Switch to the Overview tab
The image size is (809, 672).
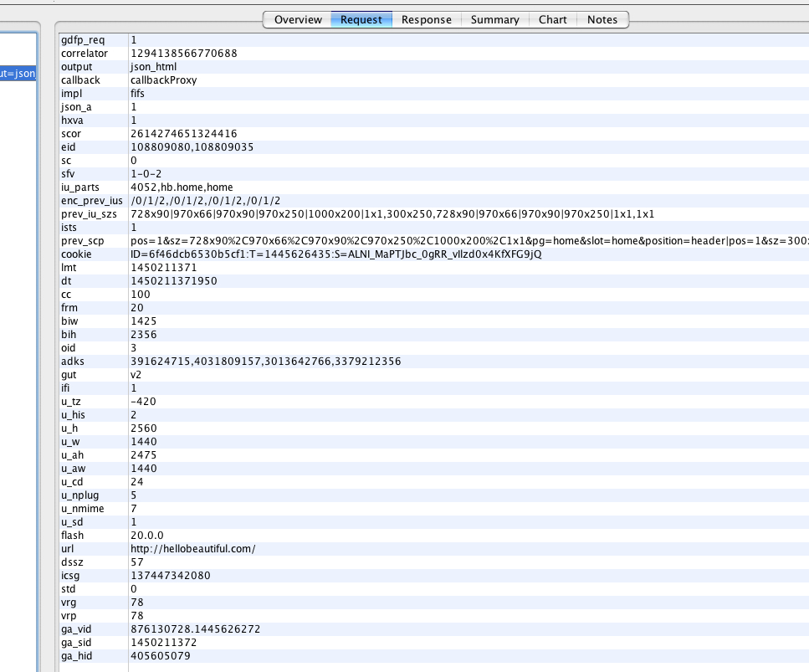(298, 19)
